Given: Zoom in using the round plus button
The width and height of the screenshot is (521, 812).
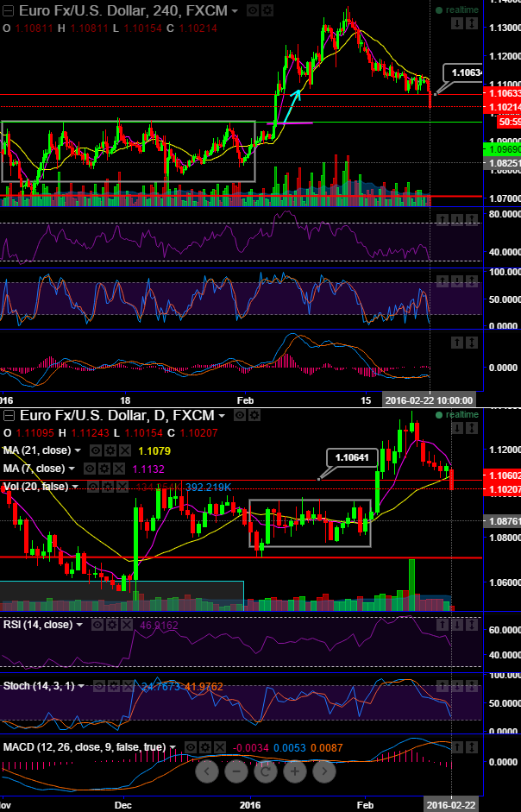Looking at the screenshot, I should [x=295, y=771].
